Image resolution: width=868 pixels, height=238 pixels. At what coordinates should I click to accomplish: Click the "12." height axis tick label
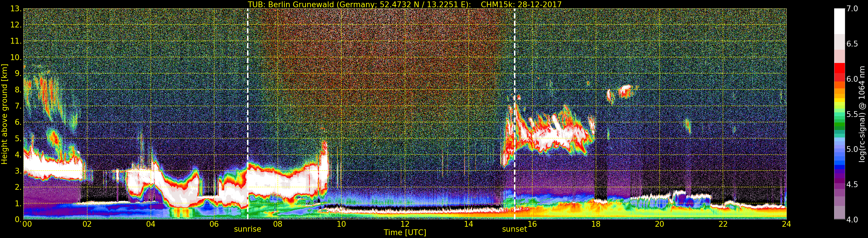pos(16,25)
